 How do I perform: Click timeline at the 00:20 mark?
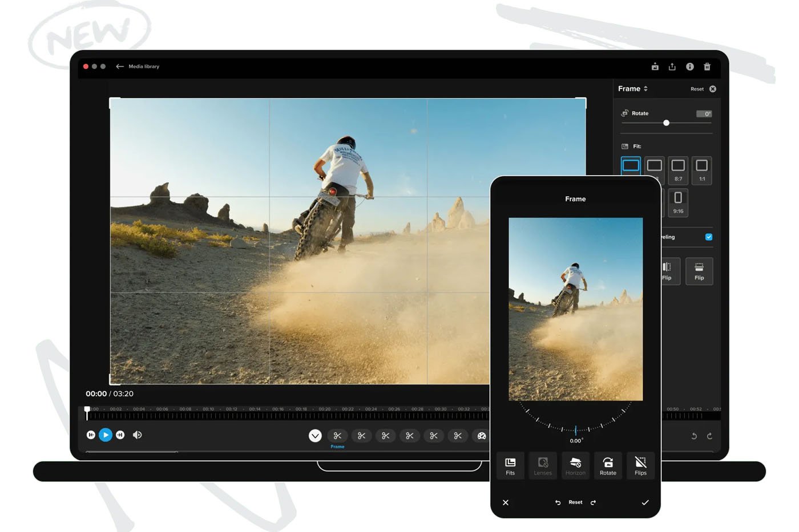[x=325, y=409]
